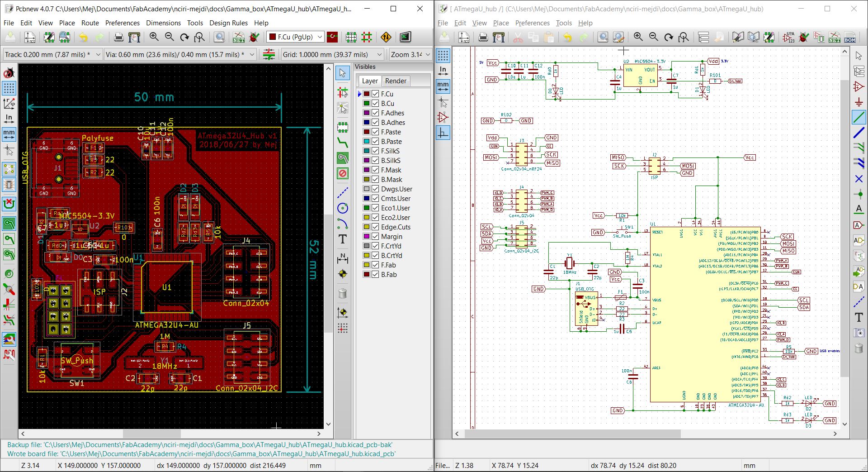Uncheck the F.SilkS layer checkbox
This screenshot has height=472, width=868.
click(x=375, y=151)
